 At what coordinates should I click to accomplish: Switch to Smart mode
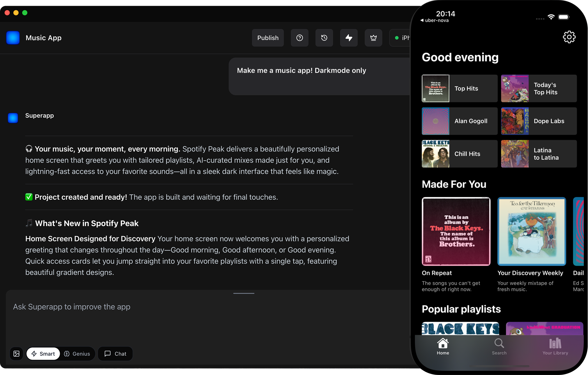coord(43,353)
